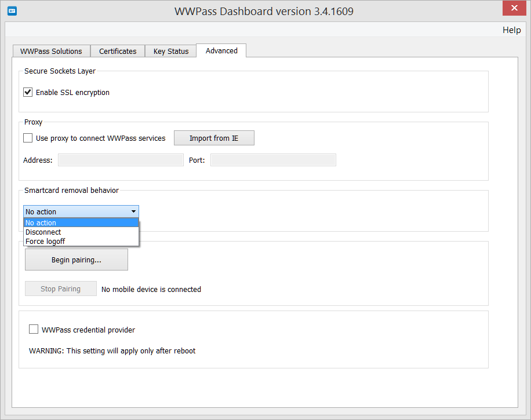531x420 pixels.
Task: Click the proxy Address input field
Action: [120, 159]
